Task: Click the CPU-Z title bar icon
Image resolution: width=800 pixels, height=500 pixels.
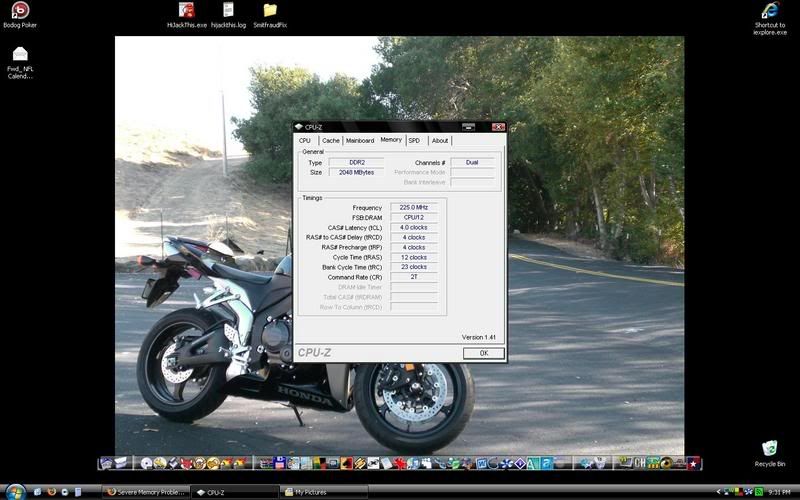Action: (299, 127)
